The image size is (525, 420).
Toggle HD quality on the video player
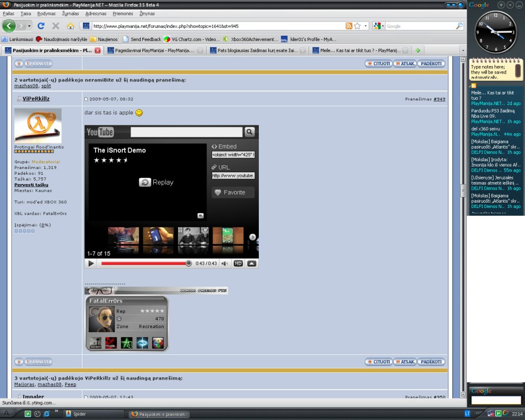point(238,263)
